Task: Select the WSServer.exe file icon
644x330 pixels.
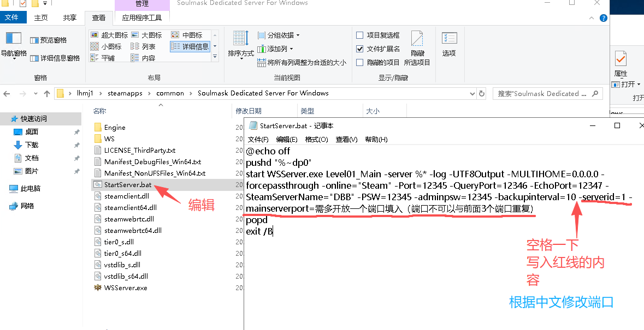Action: (x=98, y=287)
